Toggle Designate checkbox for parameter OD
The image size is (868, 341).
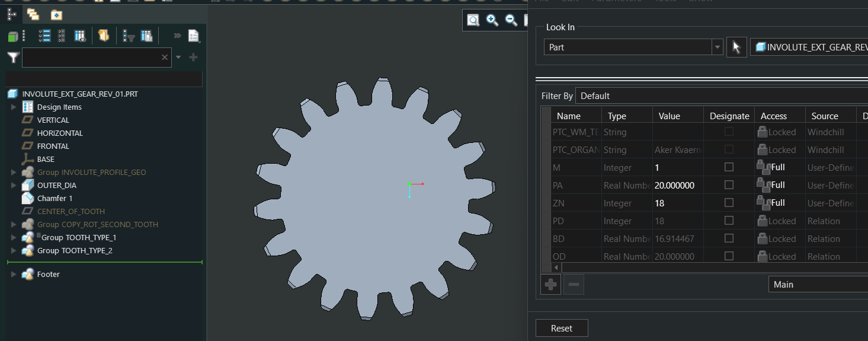[729, 256]
